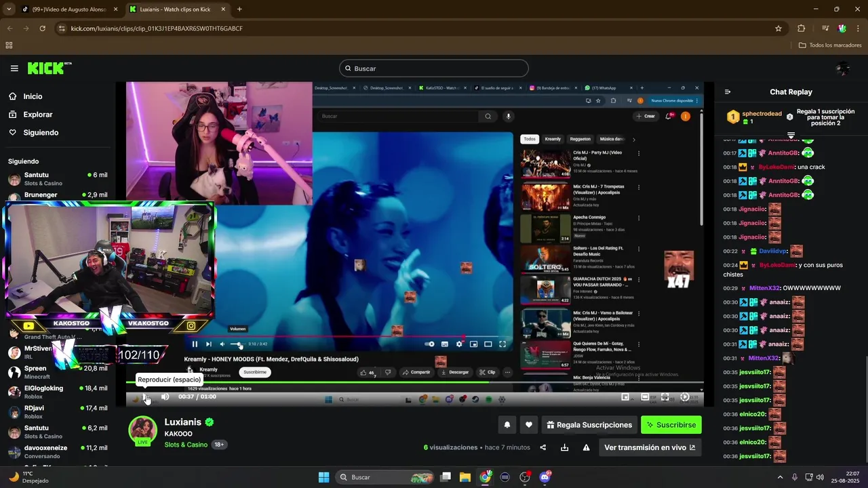868x488 pixels.
Task: Go back in browser history
Action: [9, 28]
